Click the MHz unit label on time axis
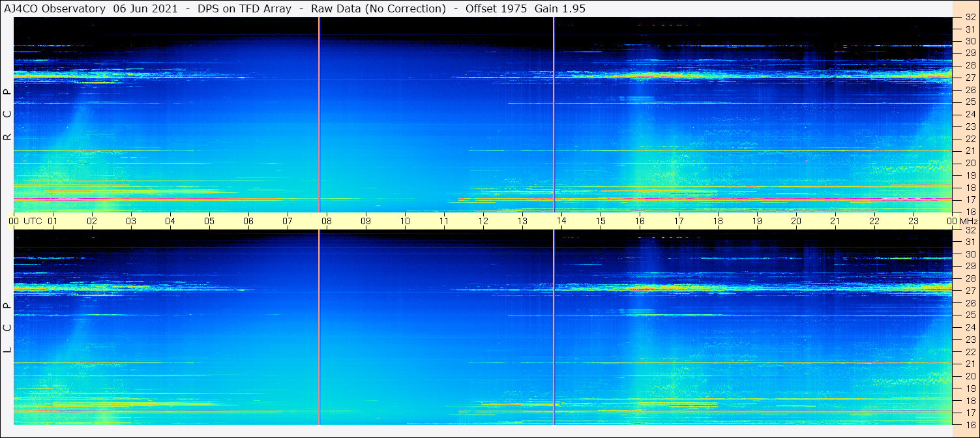The width and height of the screenshot is (980, 438). coord(968,221)
